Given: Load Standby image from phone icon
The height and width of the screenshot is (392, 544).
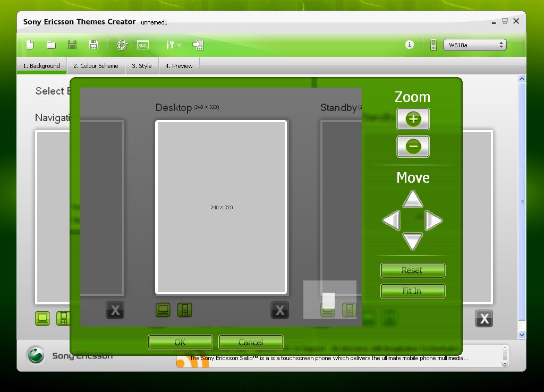Looking at the screenshot, I should click(350, 310).
